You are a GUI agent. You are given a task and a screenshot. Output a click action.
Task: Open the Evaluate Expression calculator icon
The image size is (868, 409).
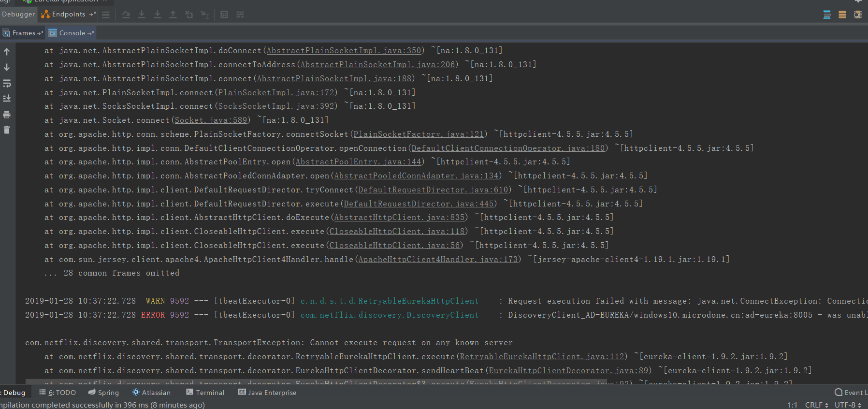224,15
